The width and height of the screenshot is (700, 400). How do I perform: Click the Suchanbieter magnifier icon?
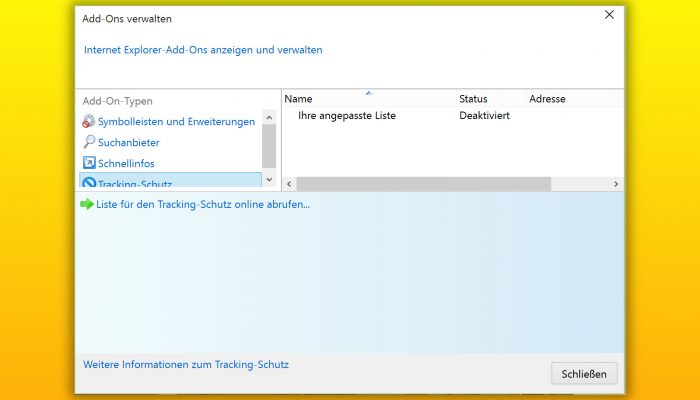coord(89,142)
